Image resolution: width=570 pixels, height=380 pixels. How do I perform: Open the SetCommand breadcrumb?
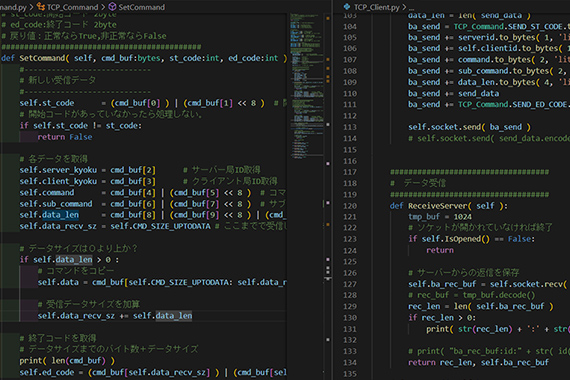point(141,7)
